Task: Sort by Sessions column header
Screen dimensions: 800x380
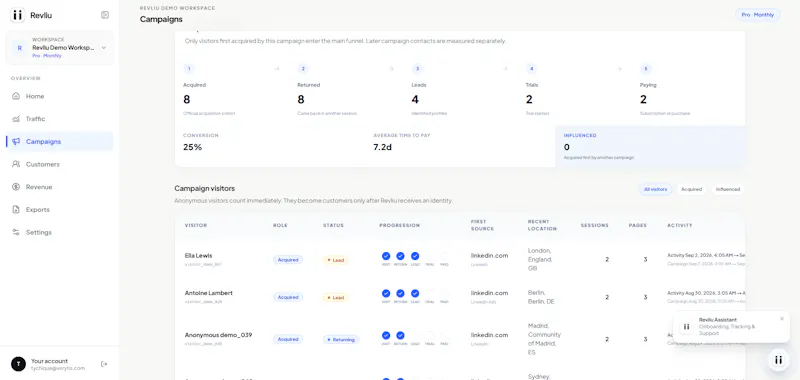Action: (x=594, y=225)
